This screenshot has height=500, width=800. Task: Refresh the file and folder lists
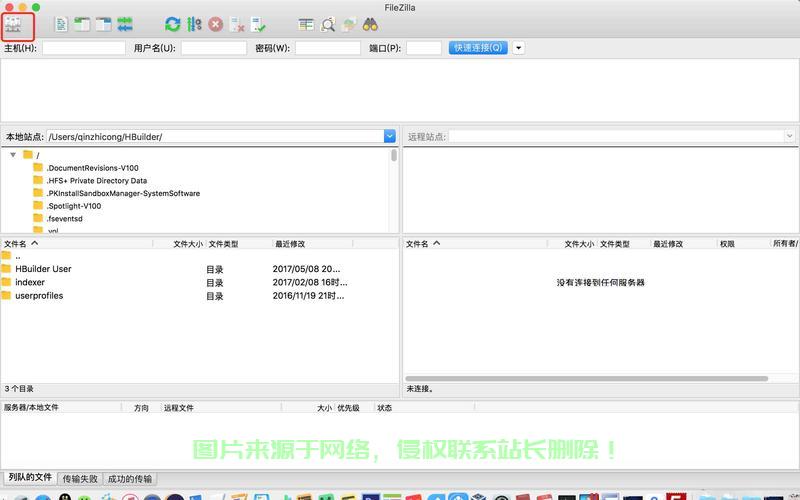pos(172,24)
